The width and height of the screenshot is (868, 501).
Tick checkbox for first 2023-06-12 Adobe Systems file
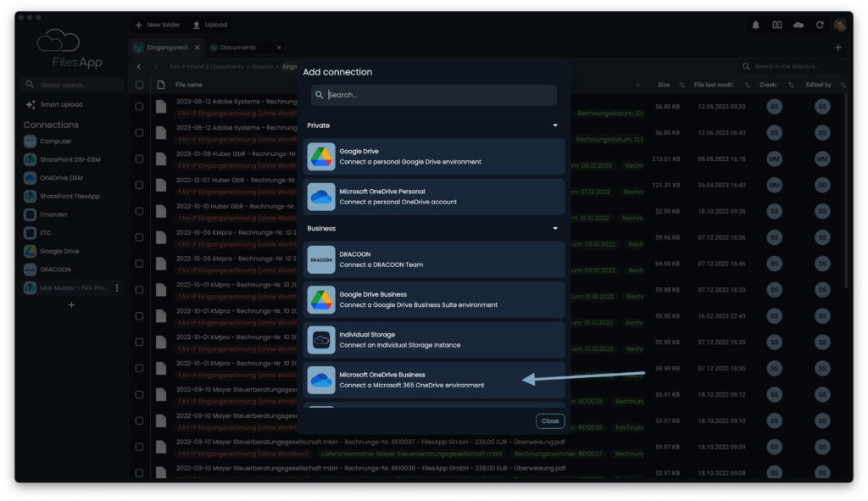click(140, 106)
